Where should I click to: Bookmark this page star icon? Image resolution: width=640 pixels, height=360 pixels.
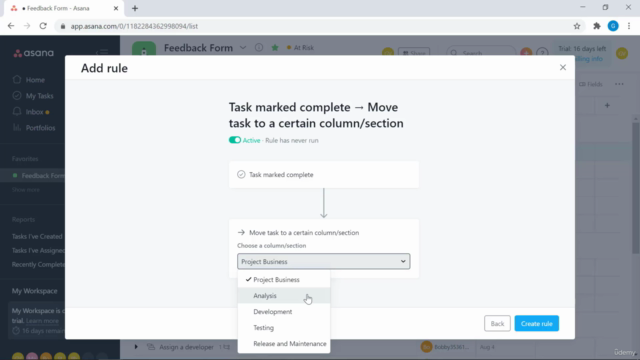click(577, 26)
